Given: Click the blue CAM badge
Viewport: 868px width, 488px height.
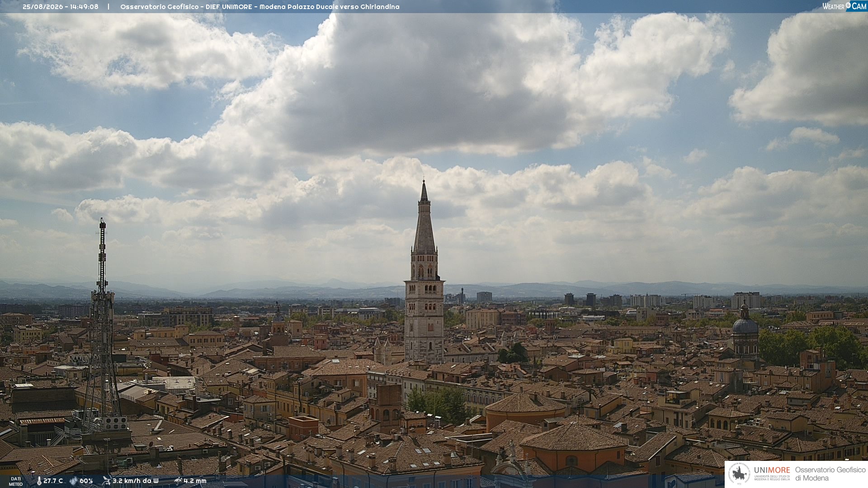Looking at the screenshot, I should click(x=856, y=6).
